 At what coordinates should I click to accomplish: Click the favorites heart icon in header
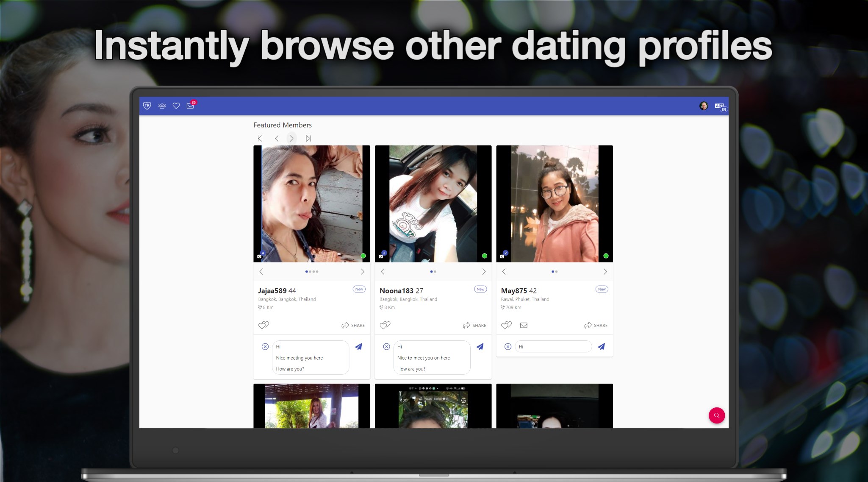pyautogui.click(x=176, y=106)
